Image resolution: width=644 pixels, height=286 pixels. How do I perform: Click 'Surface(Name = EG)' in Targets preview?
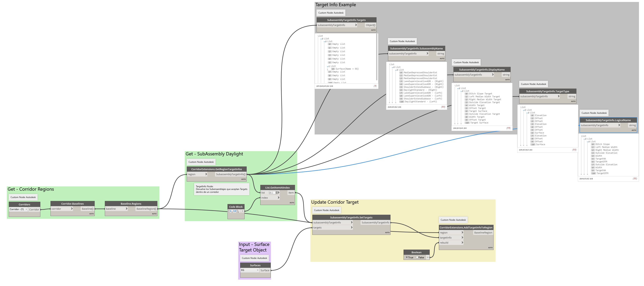pos(347,69)
